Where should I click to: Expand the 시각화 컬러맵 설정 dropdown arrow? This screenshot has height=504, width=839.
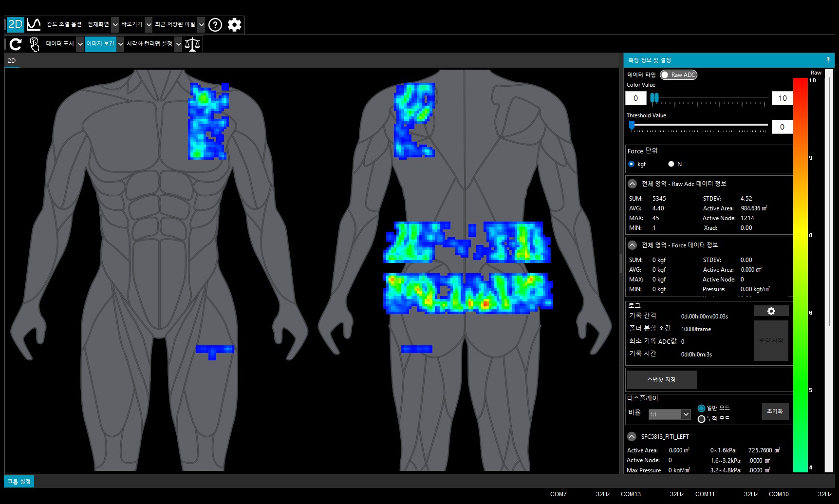tap(179, 44)
